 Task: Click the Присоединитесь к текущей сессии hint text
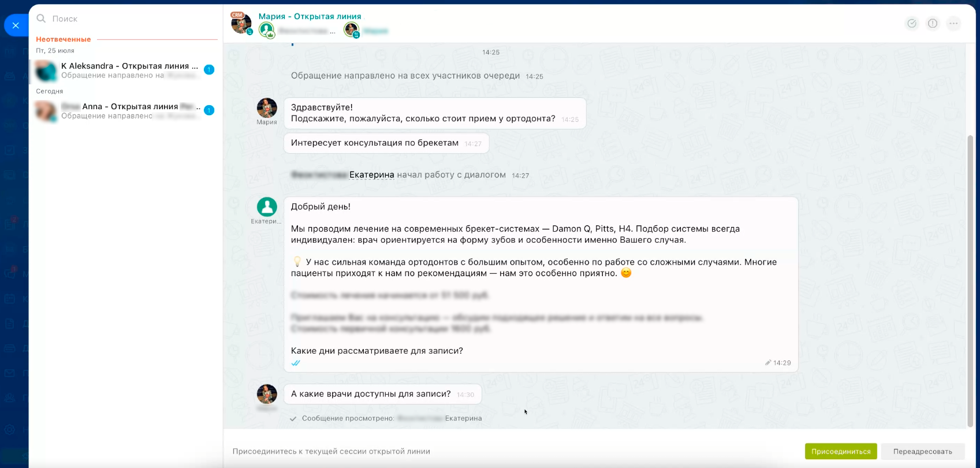(331, 451)
